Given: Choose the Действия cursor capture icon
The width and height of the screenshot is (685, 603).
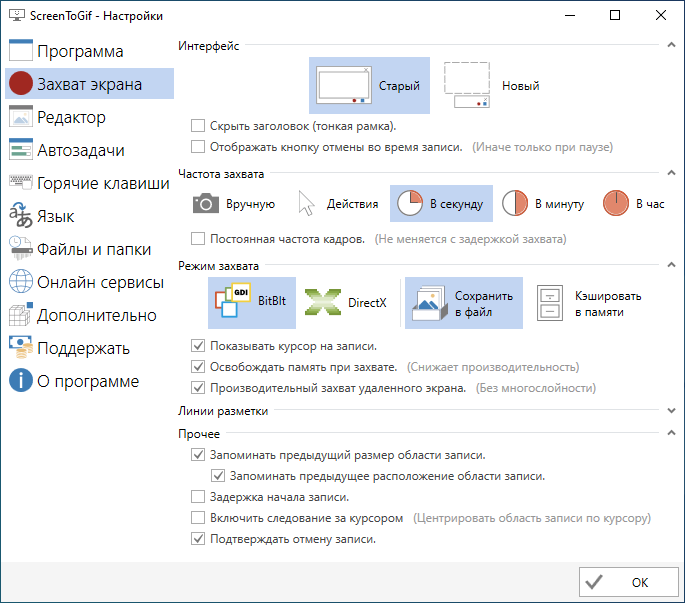Looking at the screenshot, I should [306, 203].
